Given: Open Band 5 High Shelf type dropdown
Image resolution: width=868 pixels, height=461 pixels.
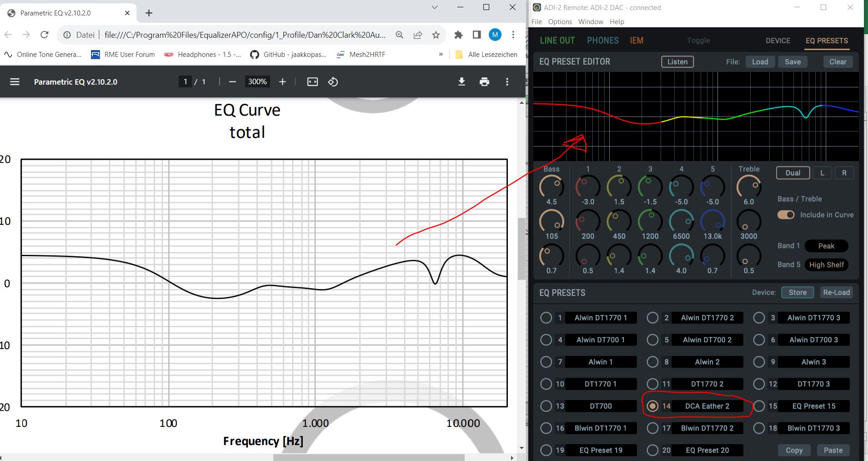Looking at the screenshot, I should [x=826, y=265].
